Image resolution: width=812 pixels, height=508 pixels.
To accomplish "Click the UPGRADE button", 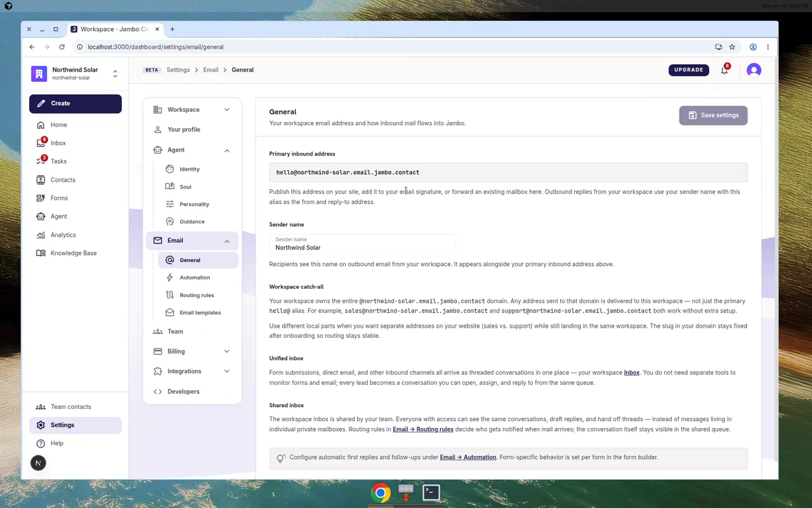I will [x=689, y=70].
